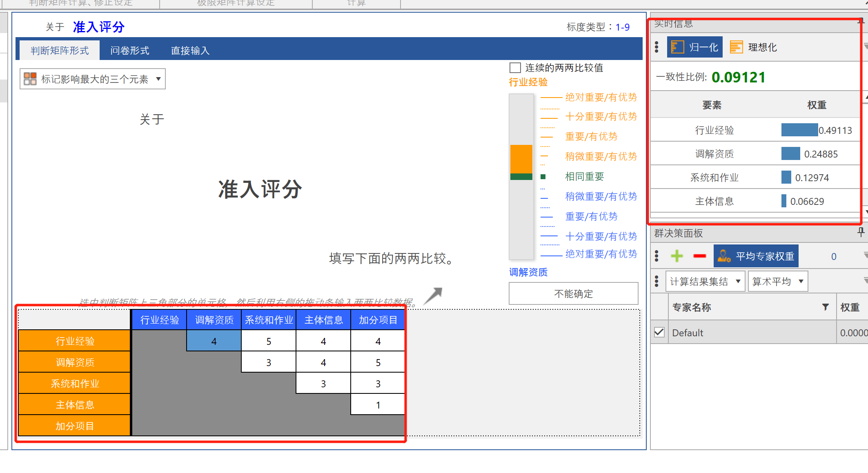Click 平均专家权重 average expert weight button
Screen dimensions: 868x473
(x=756, y=256)
